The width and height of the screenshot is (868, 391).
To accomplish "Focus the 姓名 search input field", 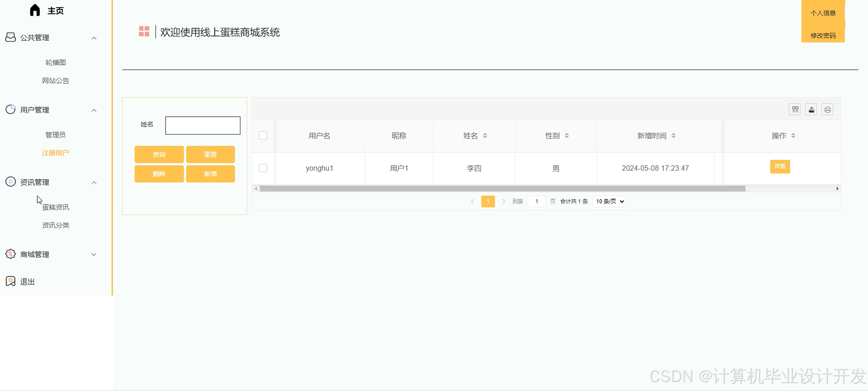I will pos(203,125).
